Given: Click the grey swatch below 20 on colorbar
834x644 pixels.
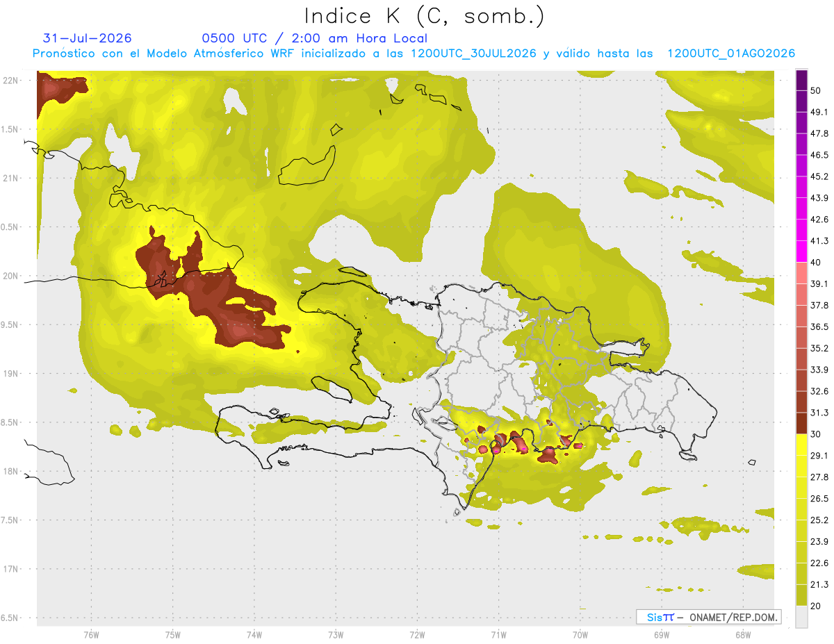Looking at the screenshot, I should (x=801, y=616).
